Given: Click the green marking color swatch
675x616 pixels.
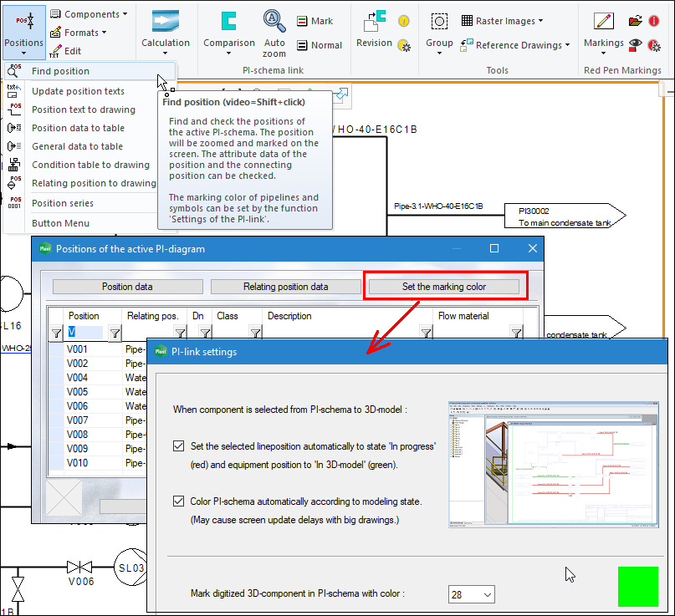Looking at the screenshot, I should pyautogui.click(x=637, y=586).
